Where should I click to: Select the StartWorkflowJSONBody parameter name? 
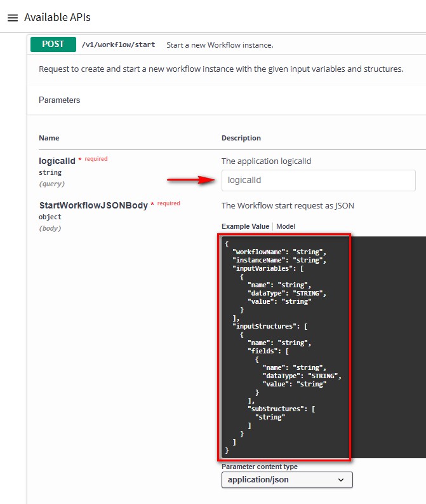pos(93,205)
